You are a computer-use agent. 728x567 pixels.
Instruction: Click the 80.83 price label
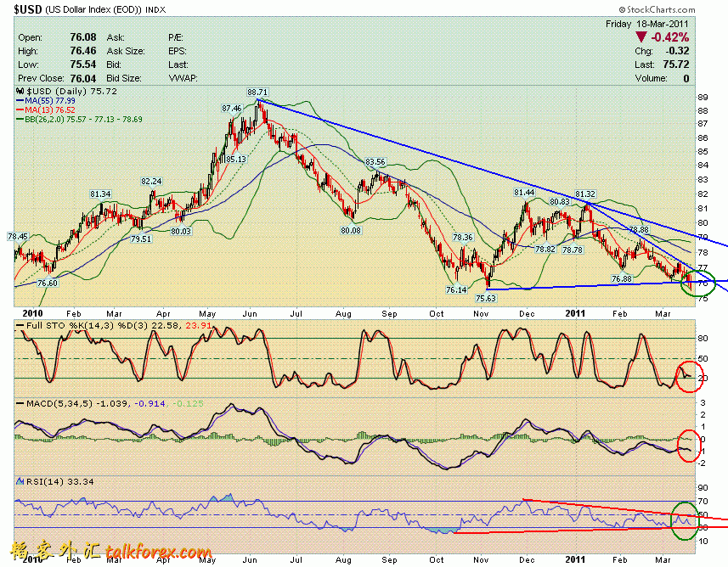(560, 201)
